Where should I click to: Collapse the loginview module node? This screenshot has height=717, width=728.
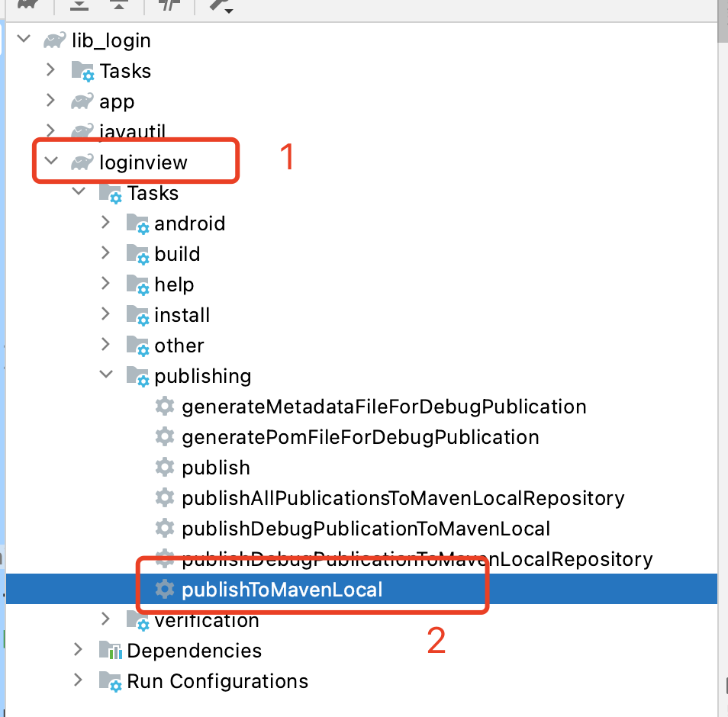point(51,161)
